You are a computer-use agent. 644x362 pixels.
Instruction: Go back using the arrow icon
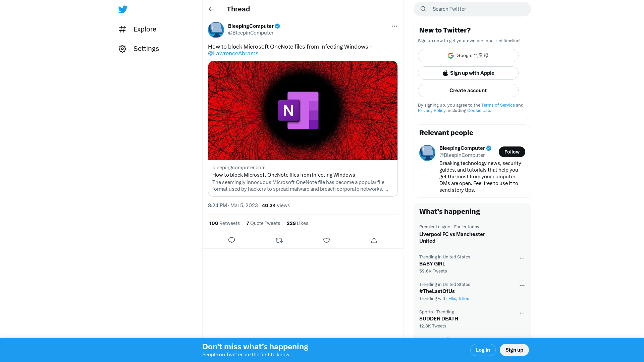coord(211,9)
